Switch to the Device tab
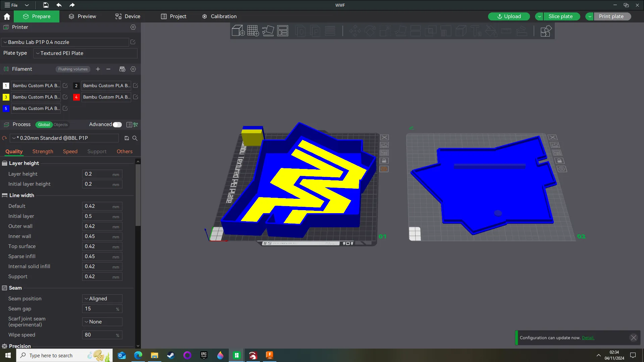The image size is (644, 362). [x=128, y=16]
